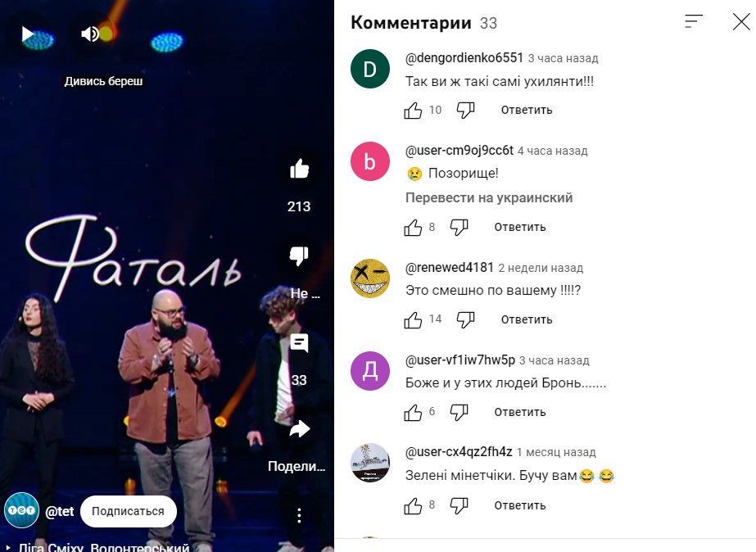Share the video with the arrow icon
756x552 pixels.
300,429
